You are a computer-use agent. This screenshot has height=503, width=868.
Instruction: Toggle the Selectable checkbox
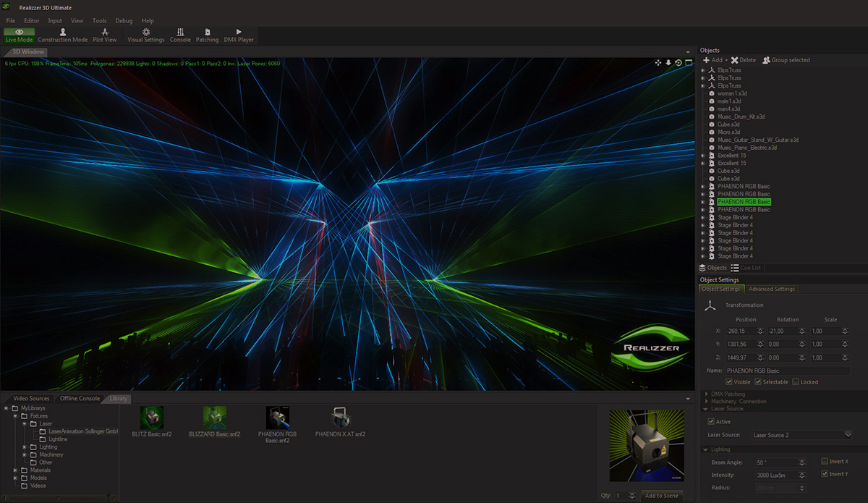click(758, 382)
